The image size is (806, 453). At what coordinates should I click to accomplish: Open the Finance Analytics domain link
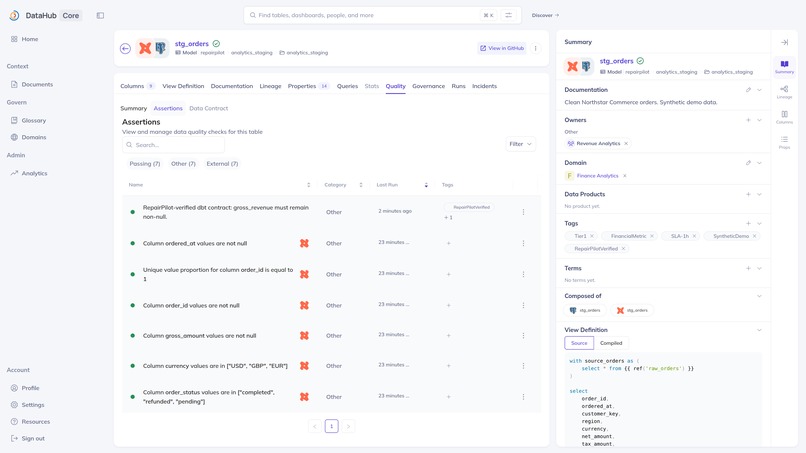tap(597, 176)
